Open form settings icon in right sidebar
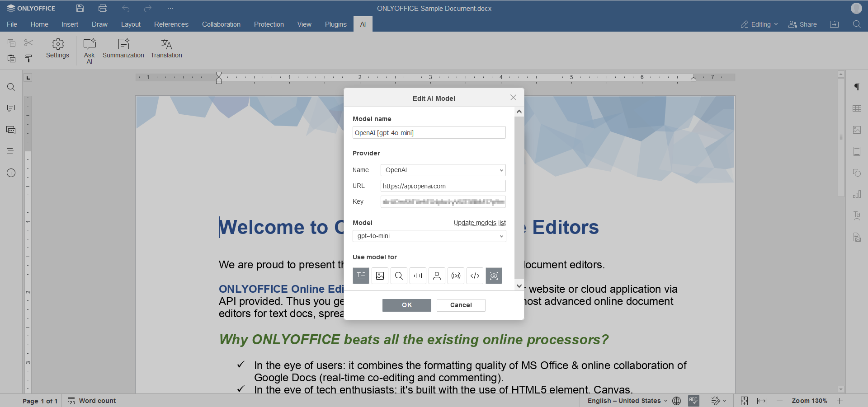Image resolution: width=868 pixels, height=407 pixels. pos(857,237)
